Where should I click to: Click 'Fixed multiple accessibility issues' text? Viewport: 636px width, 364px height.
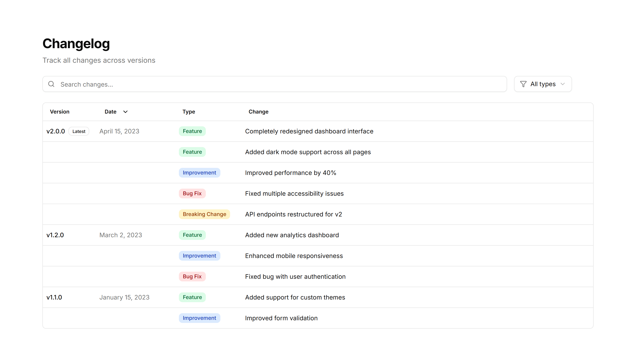pyautogui.click(x=294, y=193)
